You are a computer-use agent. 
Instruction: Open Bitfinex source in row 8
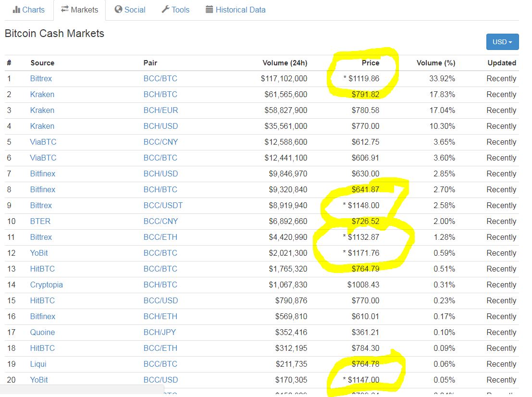coord(42,190)
